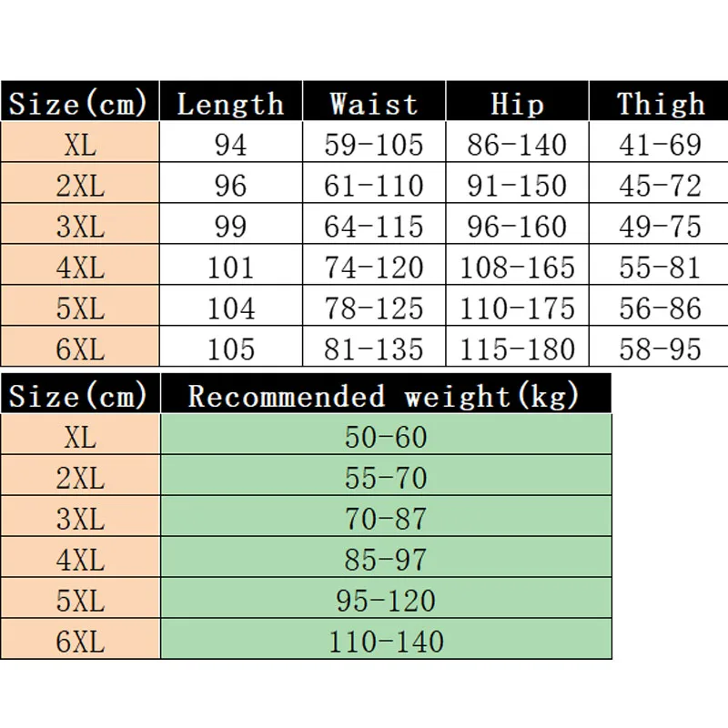Select the XL row in measurements table
This screenshot has height=728, width=728.
click(364, 142)
